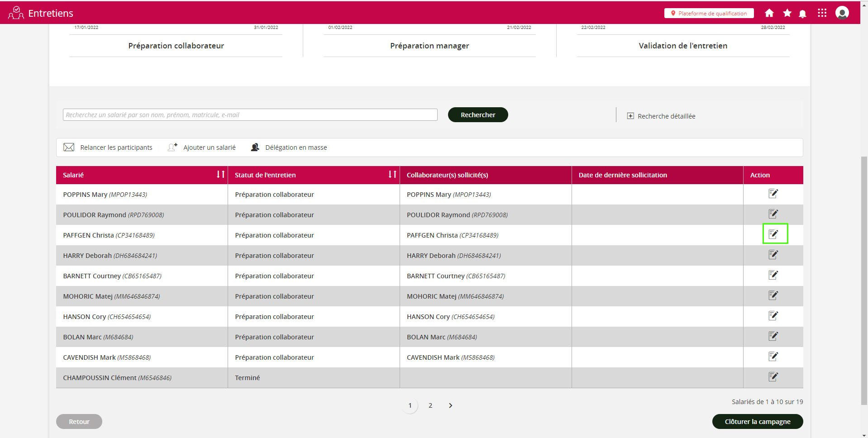Edit interview for CHAMPOUSSIN Clément

(773, 377)
